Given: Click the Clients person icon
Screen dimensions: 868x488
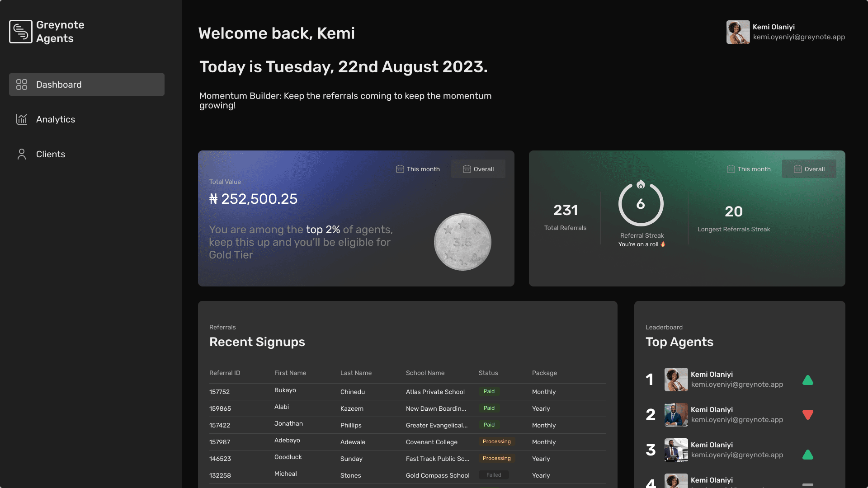Looking at the screenshot, I should 22,154.
